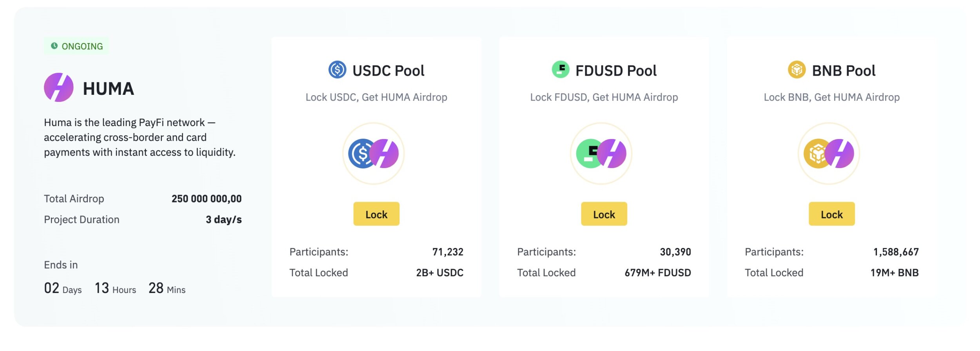Click the USDC coin icon beside pool title

point(337,70)
